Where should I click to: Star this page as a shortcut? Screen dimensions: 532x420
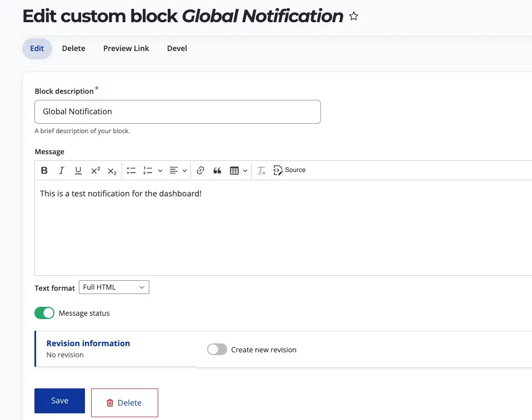(x=354, y=16)
